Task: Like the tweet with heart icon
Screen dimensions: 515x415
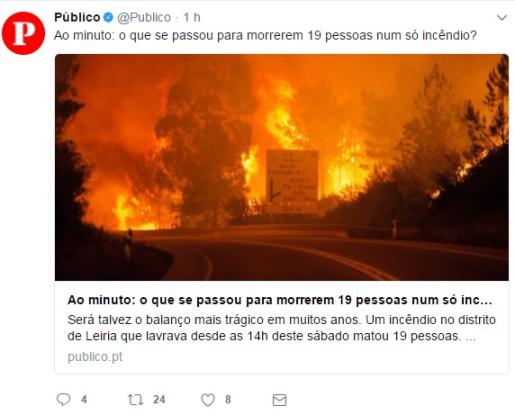Action: point(208,400)
